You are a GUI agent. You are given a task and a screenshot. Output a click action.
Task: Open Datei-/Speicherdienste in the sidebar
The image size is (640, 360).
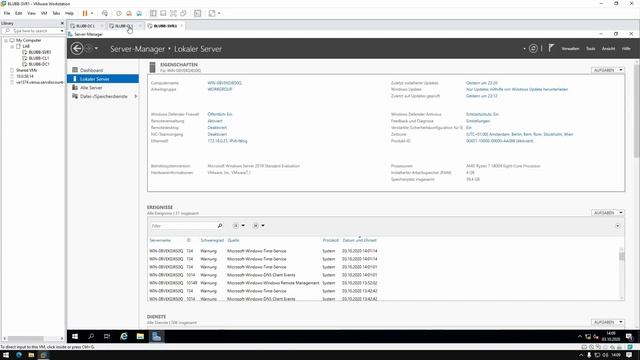pyautogui.click(x=104, y=96)
